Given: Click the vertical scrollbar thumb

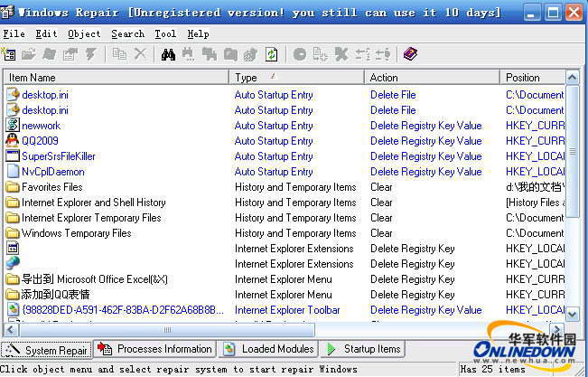Looking at the screenshot, I should pos(573,151).
